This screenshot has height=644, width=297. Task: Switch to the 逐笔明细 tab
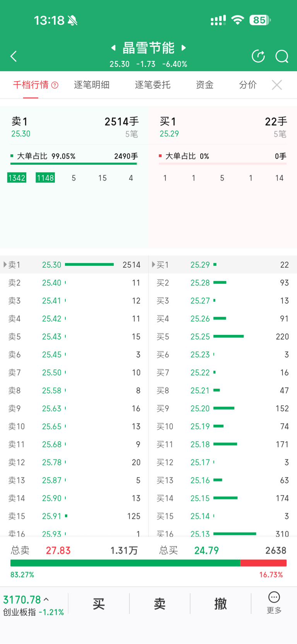tap(92, 85)
